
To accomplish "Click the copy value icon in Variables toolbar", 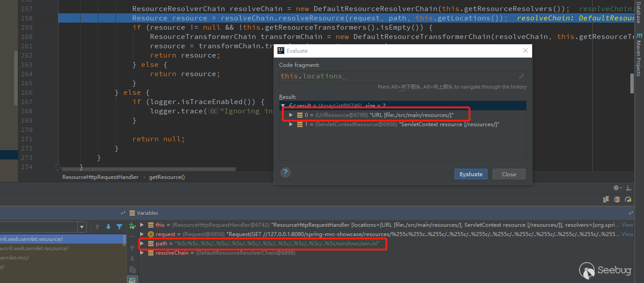I will point(132,270).
